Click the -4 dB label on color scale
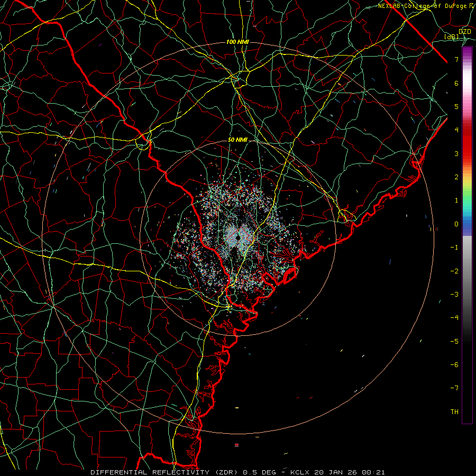This screenshot has width=476, height=476. (454, 318)
